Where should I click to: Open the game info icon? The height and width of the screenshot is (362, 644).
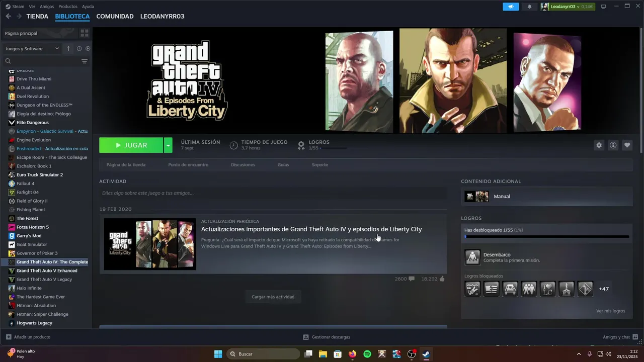[x=613, y=145]
